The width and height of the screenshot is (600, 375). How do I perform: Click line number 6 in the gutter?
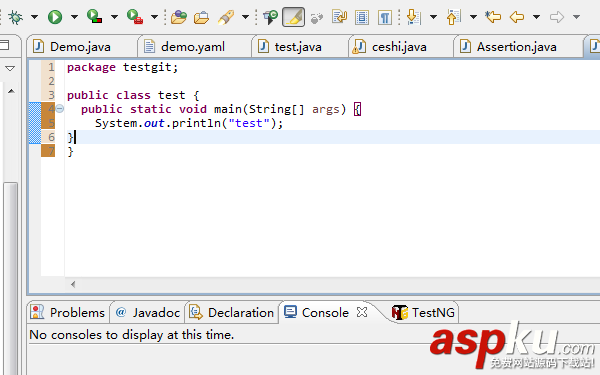click(51, 137)
